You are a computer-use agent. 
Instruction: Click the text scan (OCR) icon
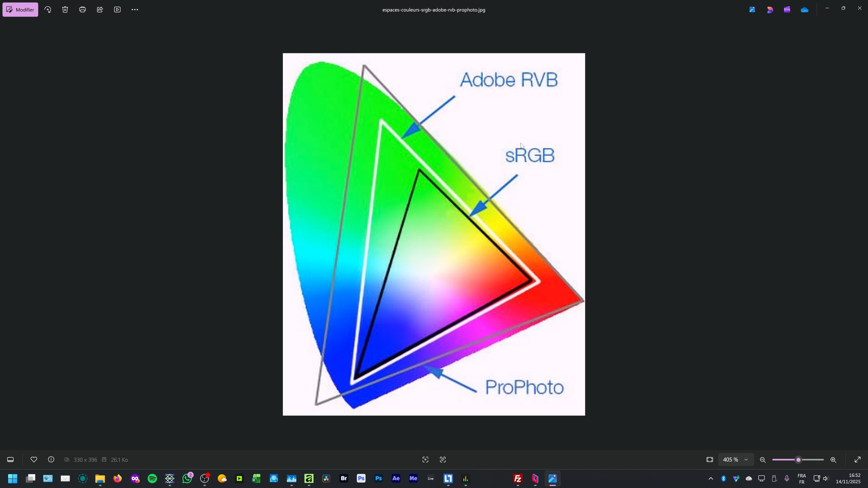click(x=443, y=460)
